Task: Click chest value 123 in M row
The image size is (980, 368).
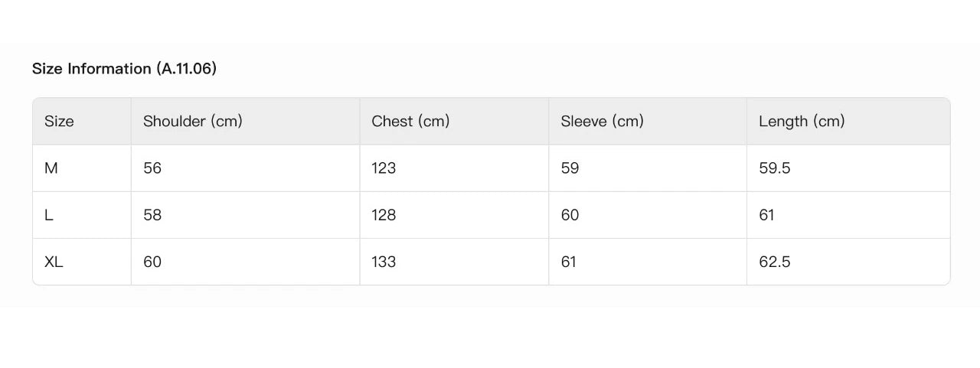Action: (384, 168)
